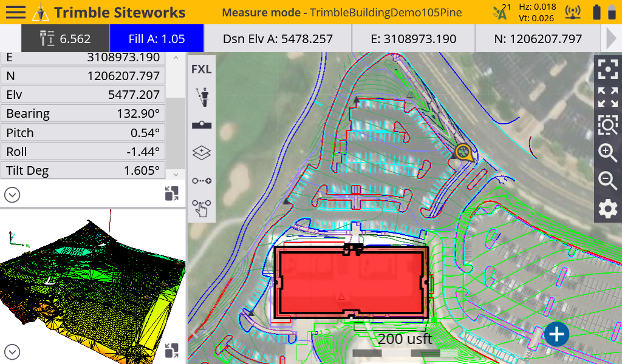Screen dimensions: 622x364
Task: Select the Pitch 0.54° row
Action: point(83,133)
